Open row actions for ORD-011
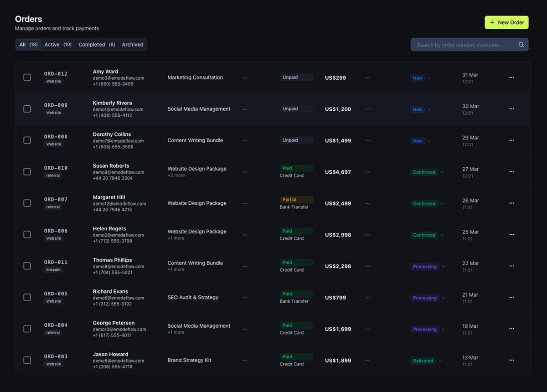The image size is (547, 392). point(511,266)
